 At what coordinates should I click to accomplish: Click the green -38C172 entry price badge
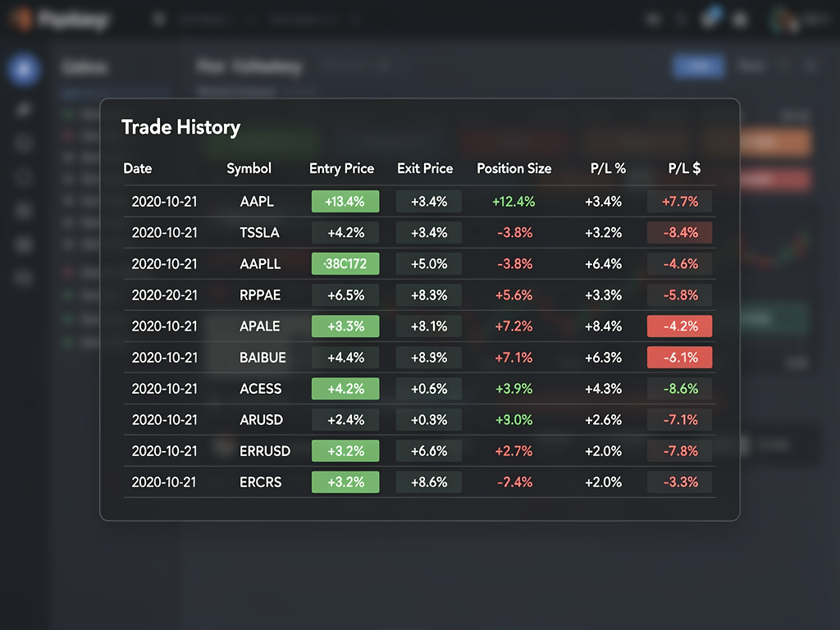[x=345, y=264]
